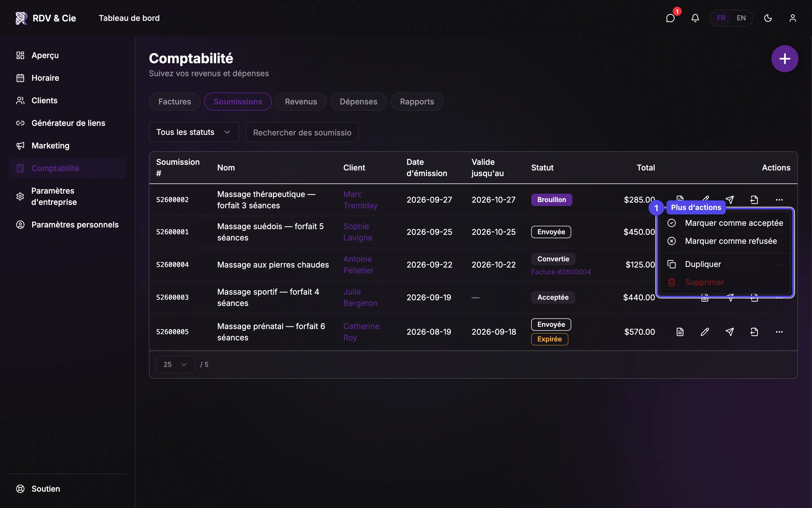The height and width of the screenshot is (508, 812).
Task: Open Aperçu in the sidebar
Action: pos(67,55)
